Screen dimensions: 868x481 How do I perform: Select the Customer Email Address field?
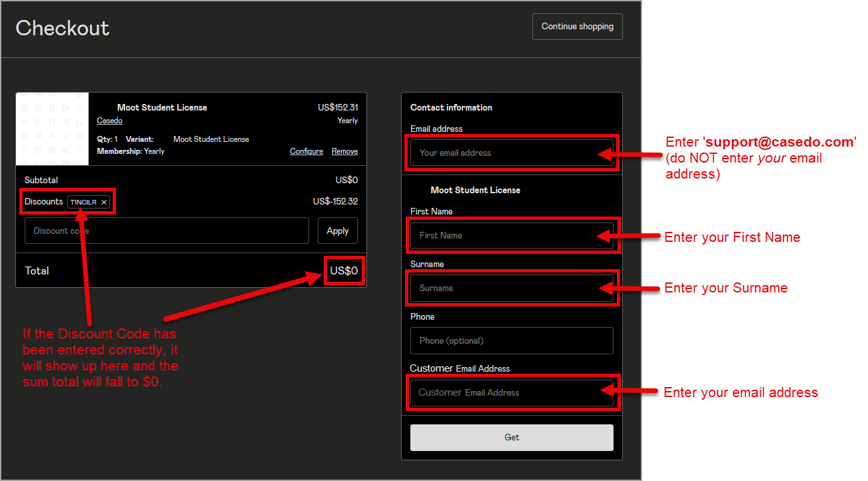(512, 392)
